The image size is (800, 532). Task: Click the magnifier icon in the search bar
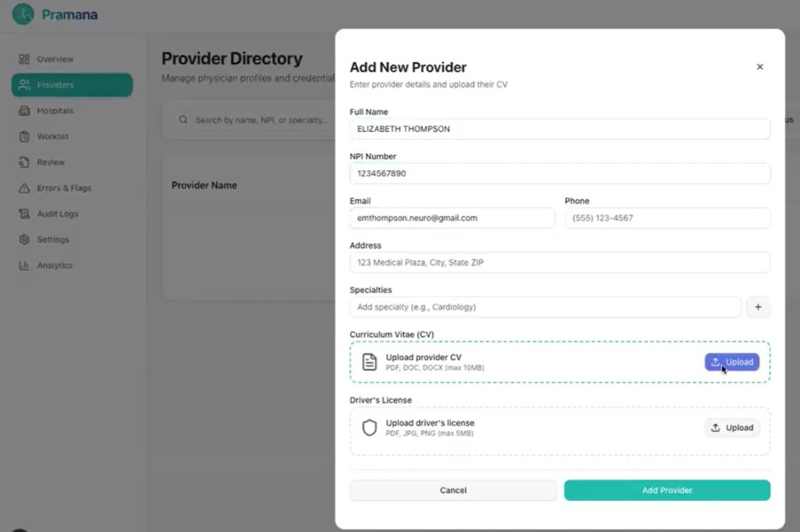coord(183,120)
